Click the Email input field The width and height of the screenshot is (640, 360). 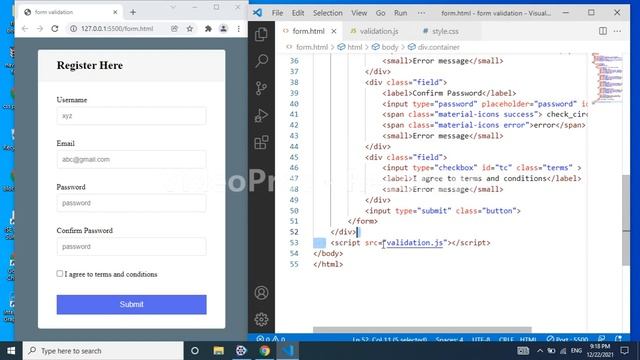point(131,159)
